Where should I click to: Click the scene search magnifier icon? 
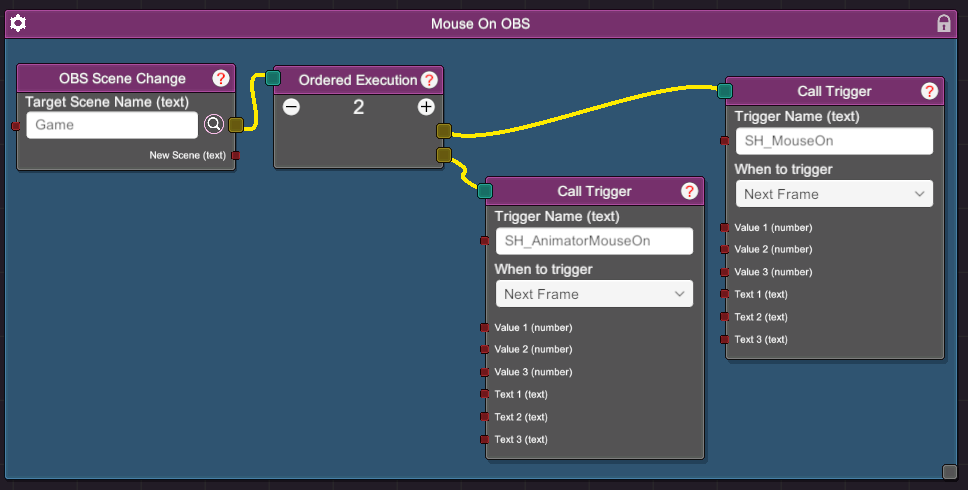[x=214, y=125]
